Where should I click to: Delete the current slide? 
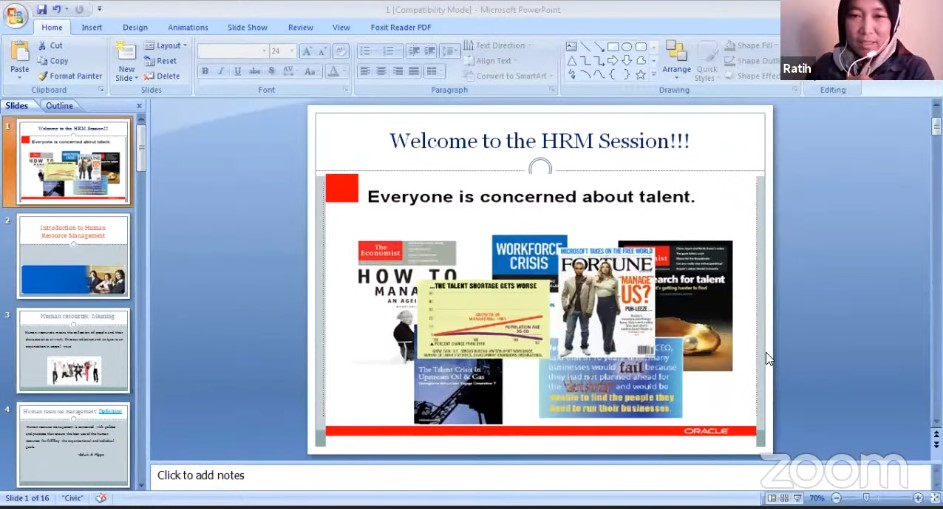pyautogui.click(x=162, y=76)
